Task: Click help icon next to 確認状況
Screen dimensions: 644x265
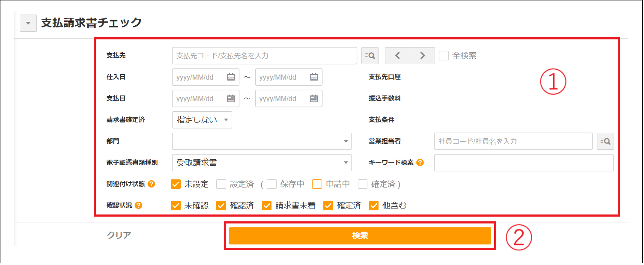Action: click(x=138, y=205)
